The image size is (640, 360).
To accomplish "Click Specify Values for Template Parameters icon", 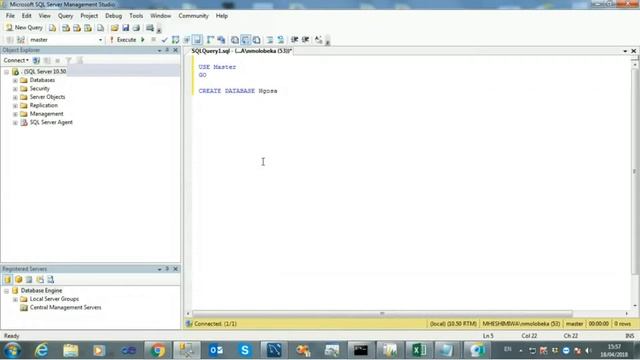I will click(x=318, y=40).
